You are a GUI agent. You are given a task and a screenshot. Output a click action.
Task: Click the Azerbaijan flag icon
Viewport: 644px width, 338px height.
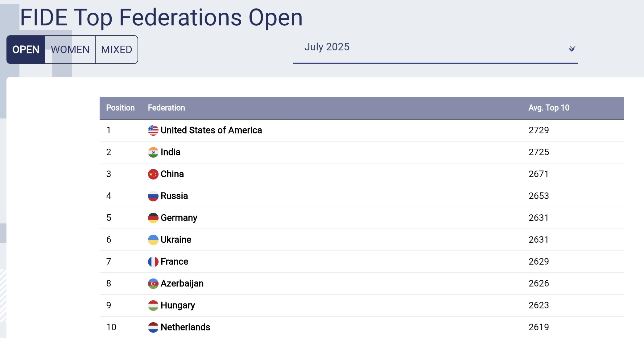click(x=153, y=284)
